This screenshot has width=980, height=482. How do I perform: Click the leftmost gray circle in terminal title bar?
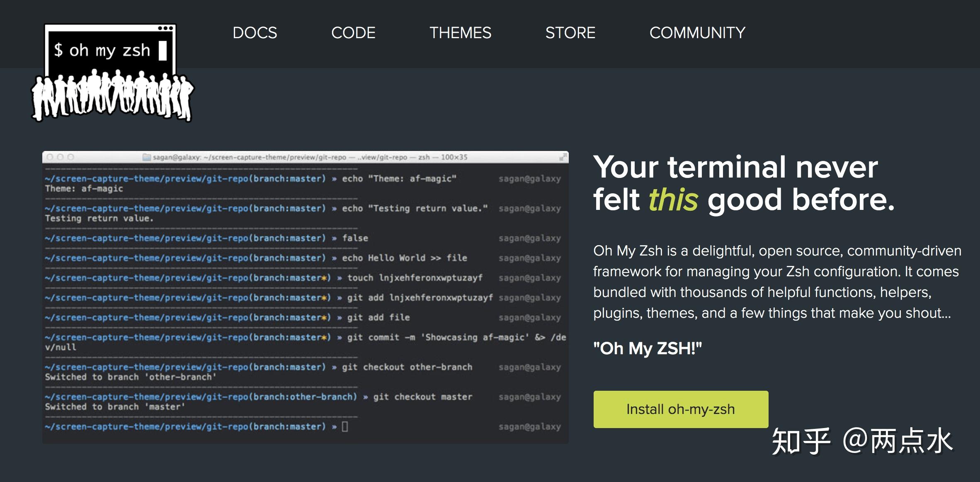[x=50, y=157]
